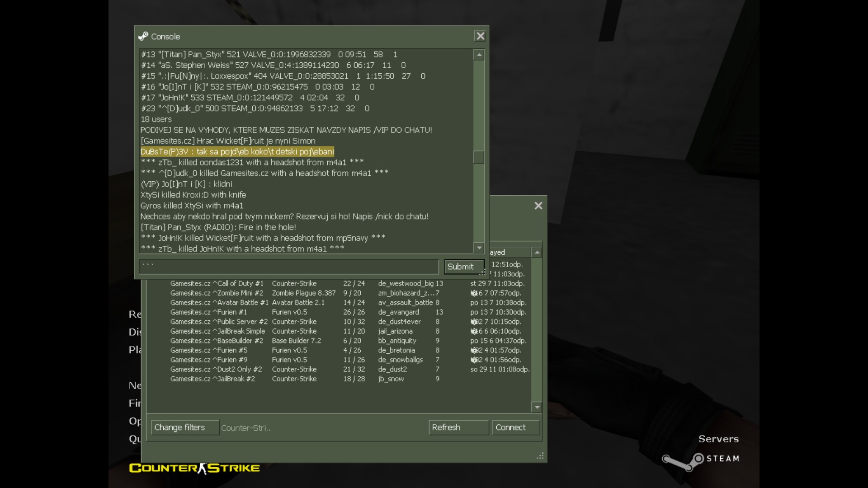Click server list scroll up arrow
Screen dimensions: 868x488
537,252
